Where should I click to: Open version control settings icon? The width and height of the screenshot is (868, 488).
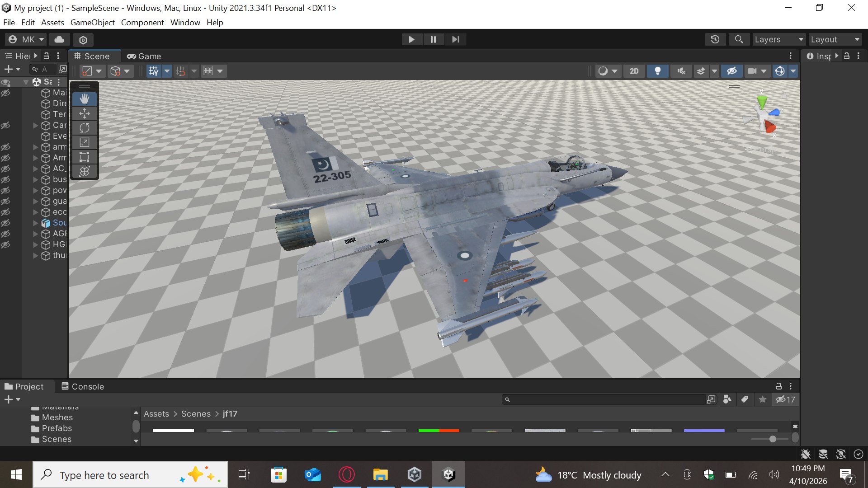[x=83, y=40]
